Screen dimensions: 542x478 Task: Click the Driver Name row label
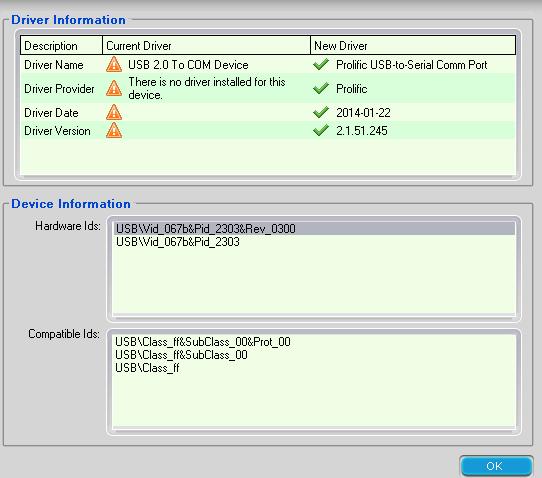click(x=54, y=65)
